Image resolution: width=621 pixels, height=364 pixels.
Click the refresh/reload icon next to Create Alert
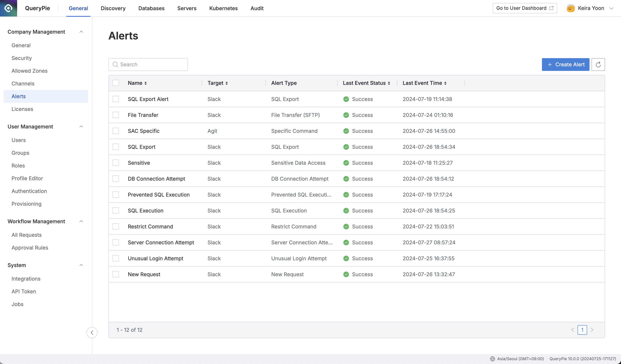pyautogui.click(x=598, y=64)
